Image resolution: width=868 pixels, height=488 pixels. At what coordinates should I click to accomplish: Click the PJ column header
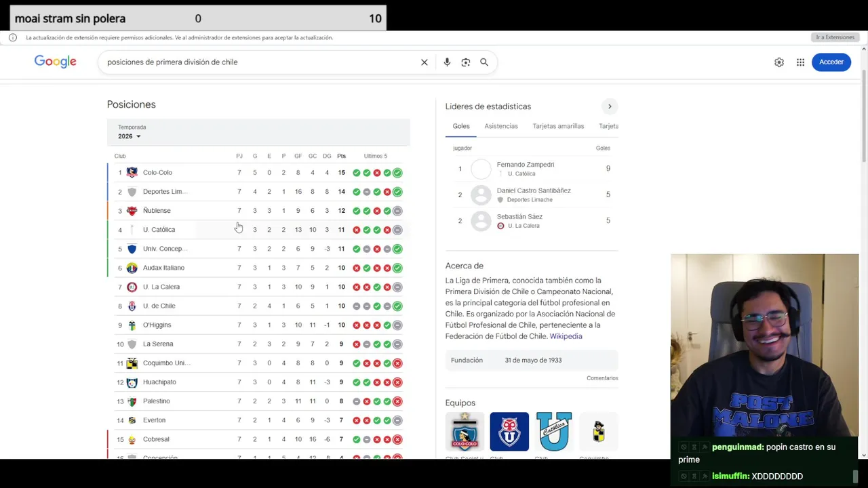tap(239, 156)
